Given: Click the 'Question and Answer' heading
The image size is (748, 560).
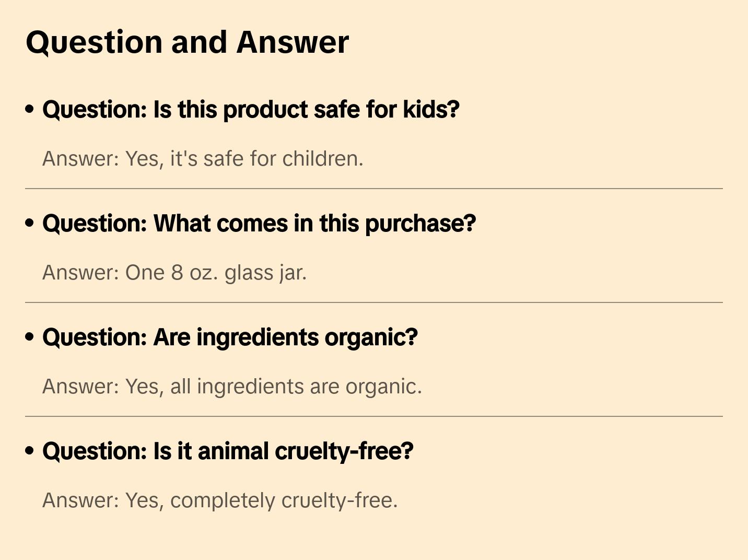Looking at the screenshot, I should point(187,42).
